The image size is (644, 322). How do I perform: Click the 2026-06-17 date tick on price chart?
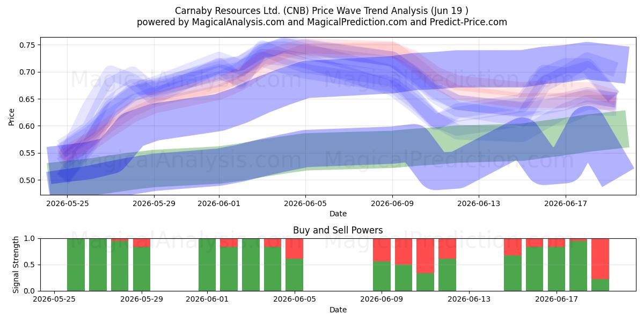(566, 203)
